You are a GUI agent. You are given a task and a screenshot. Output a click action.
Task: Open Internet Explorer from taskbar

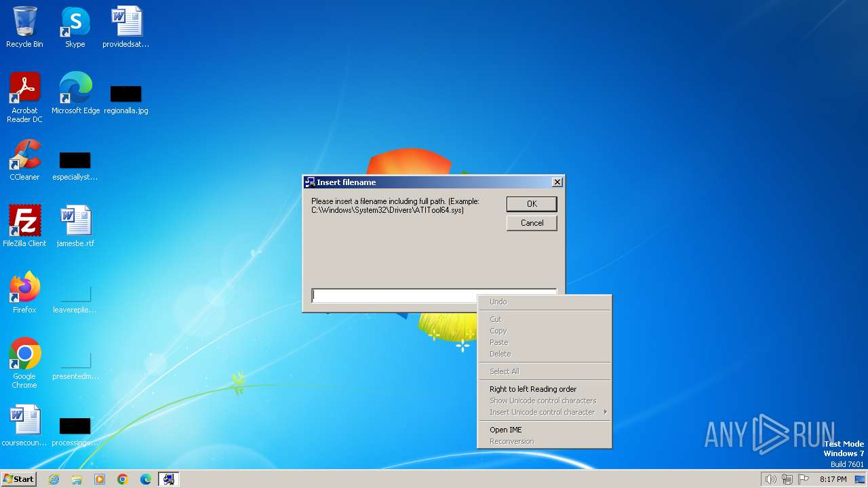click(54, 479)
